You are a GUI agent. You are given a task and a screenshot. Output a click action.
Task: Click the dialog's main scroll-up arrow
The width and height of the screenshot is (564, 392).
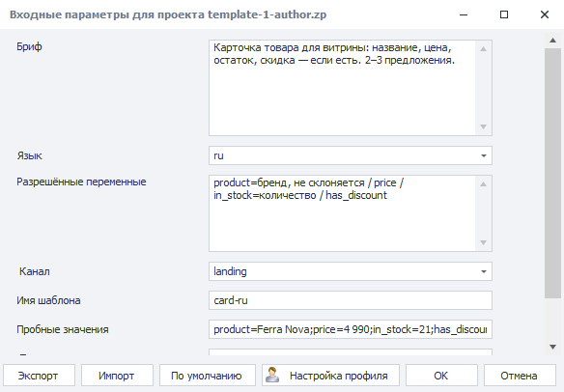tap(552, 40)
